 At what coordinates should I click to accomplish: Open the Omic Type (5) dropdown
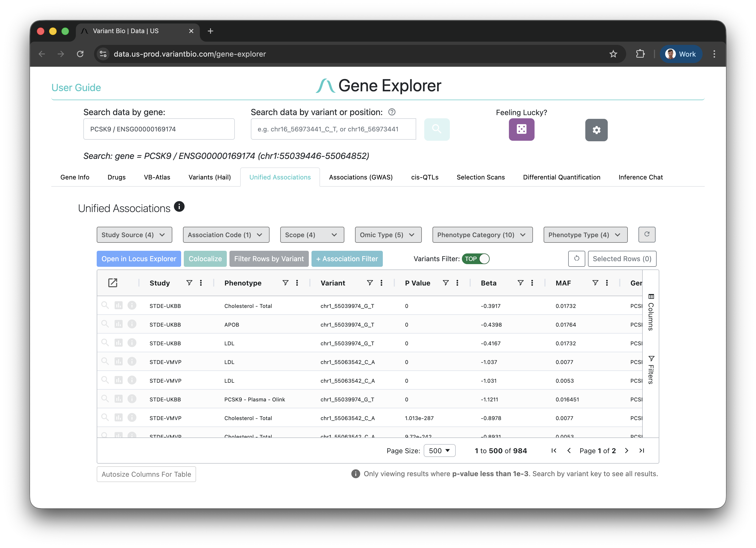point(388,234)
